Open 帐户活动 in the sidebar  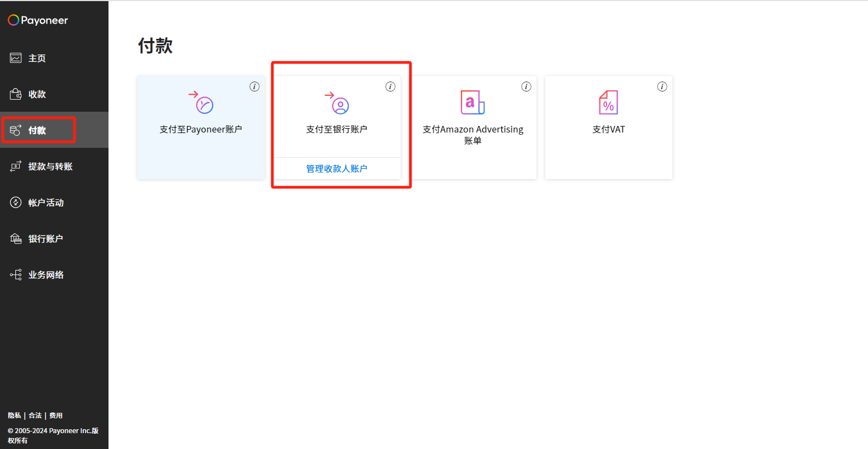[x=54, y=203]
